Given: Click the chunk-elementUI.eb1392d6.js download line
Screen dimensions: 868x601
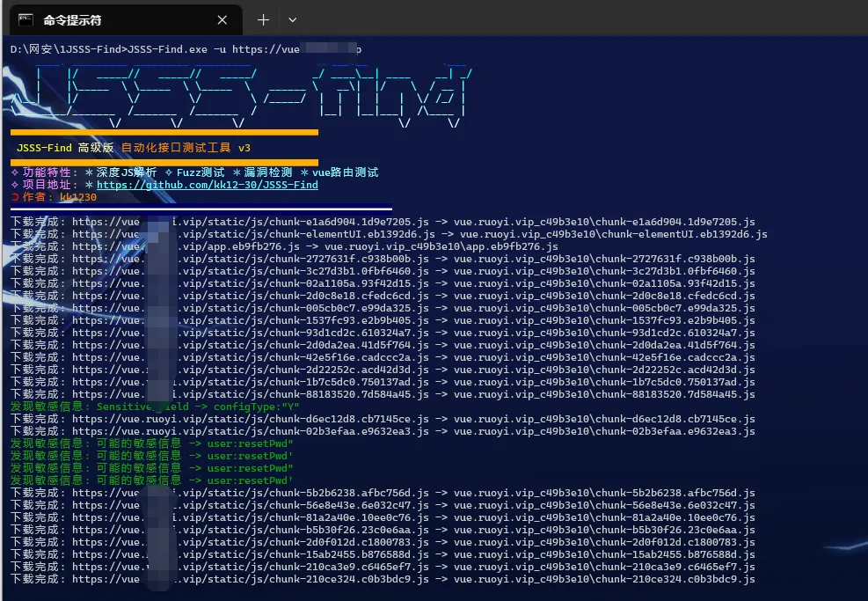Looking at the screenshot, I should click(x=389, y=234).
